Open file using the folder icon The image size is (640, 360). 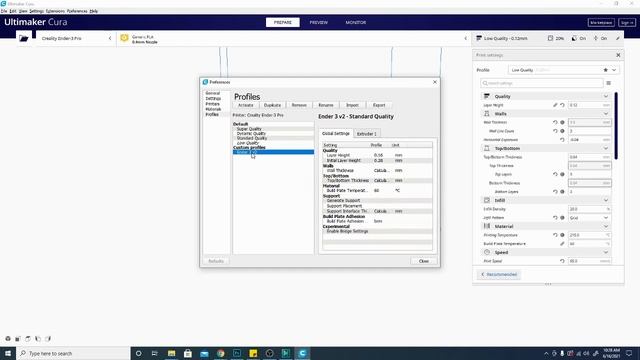tap(24, 38)
